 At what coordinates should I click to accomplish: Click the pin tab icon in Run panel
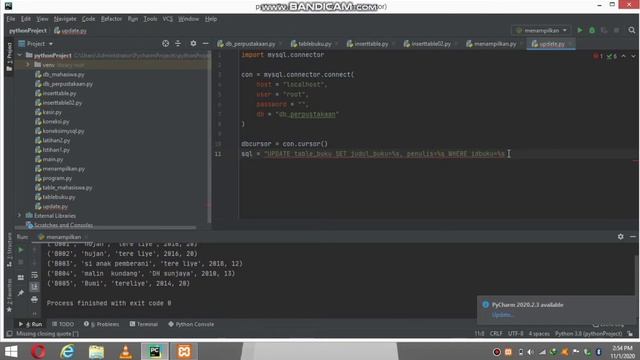point(20,293)
